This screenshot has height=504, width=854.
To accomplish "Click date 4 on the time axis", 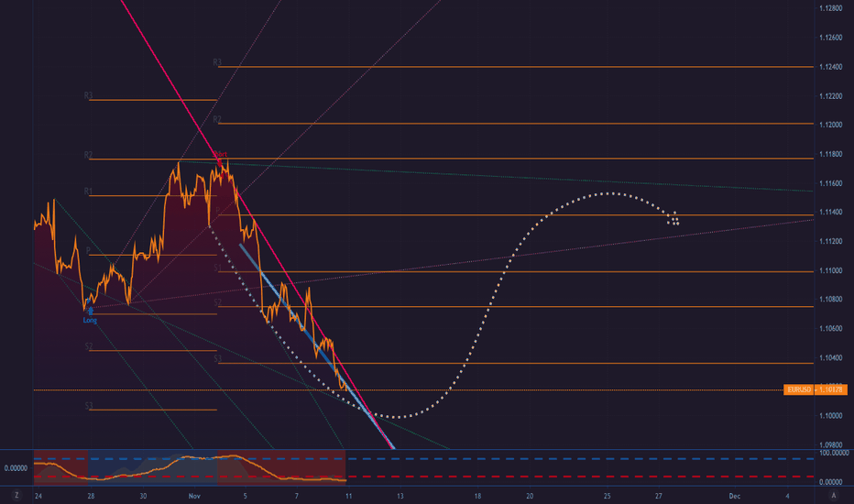I will [x=787, y=496].
